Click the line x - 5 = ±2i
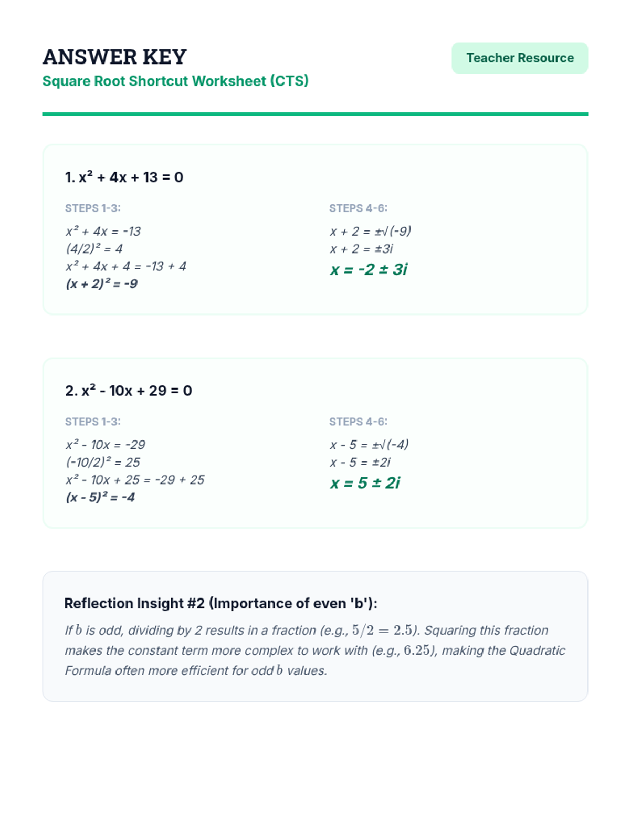The width and height of the screenshot is (630, 840). [360, 463]
